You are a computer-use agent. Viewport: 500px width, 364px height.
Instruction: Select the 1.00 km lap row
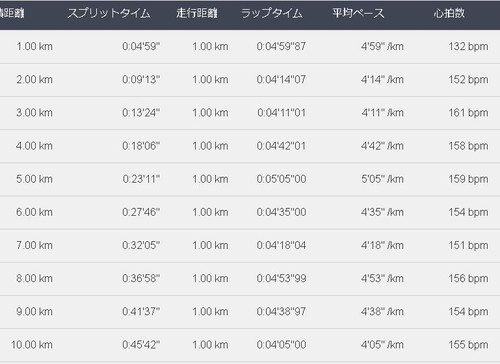250,47
